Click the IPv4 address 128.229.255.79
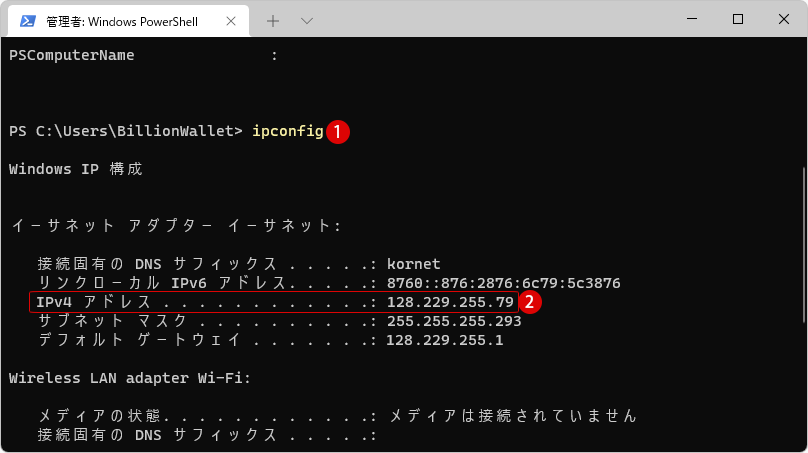 (x=450, y=302)
